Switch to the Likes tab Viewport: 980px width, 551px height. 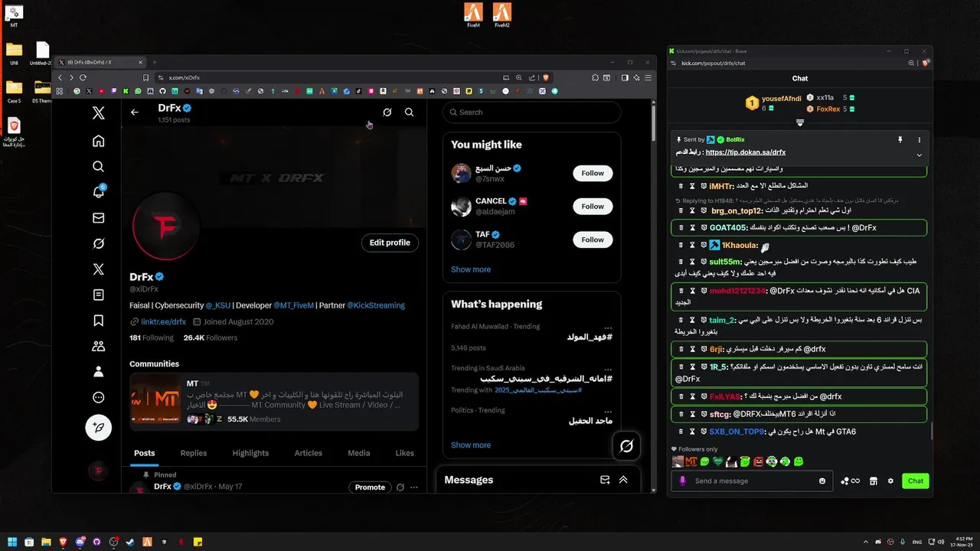pos(405,453)
